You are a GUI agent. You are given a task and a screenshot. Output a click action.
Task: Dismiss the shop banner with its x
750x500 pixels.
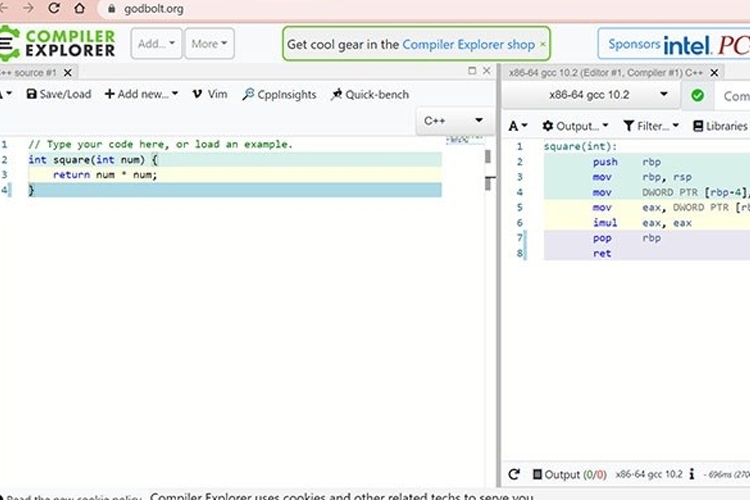tap(542, 44)
